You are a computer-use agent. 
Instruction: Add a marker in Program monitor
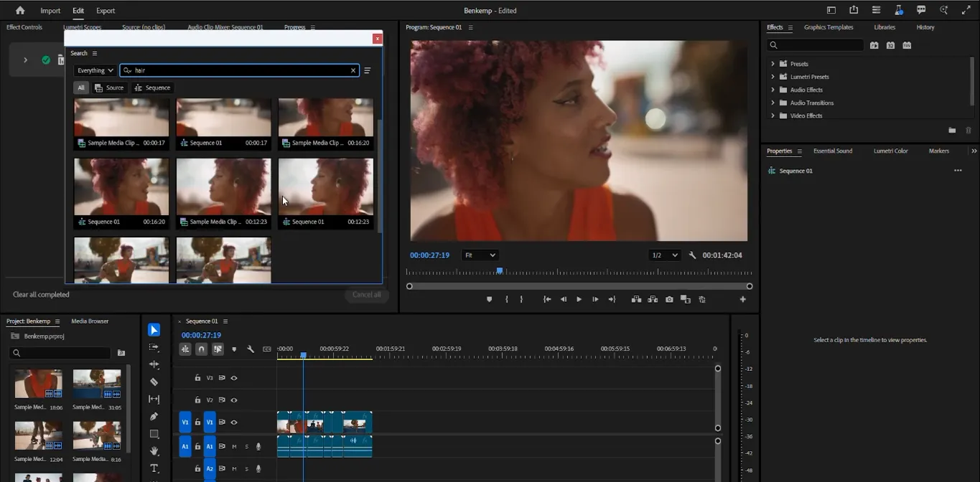pyautogui.click(x=490, y=299)
